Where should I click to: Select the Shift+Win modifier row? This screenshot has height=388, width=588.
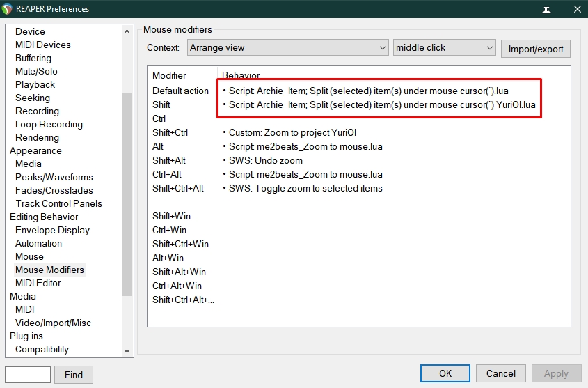(359, 216)
